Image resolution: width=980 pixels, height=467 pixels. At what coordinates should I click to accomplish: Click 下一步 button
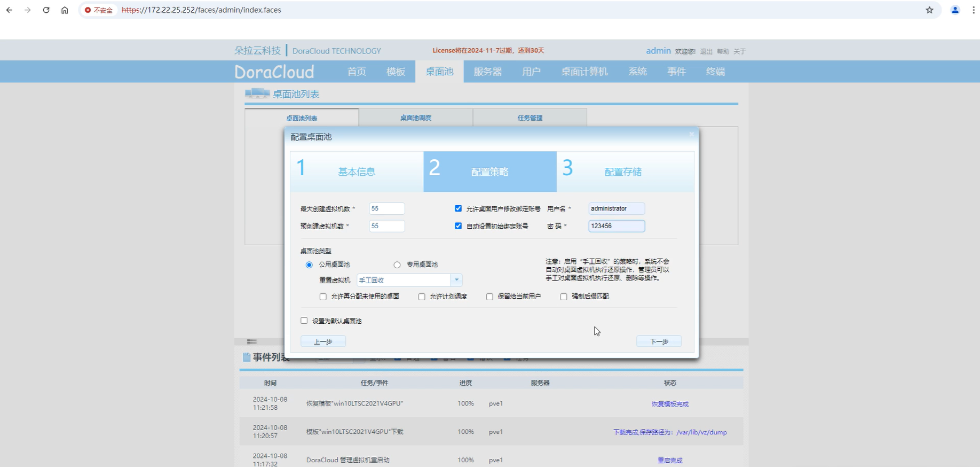tap(659, 341)
